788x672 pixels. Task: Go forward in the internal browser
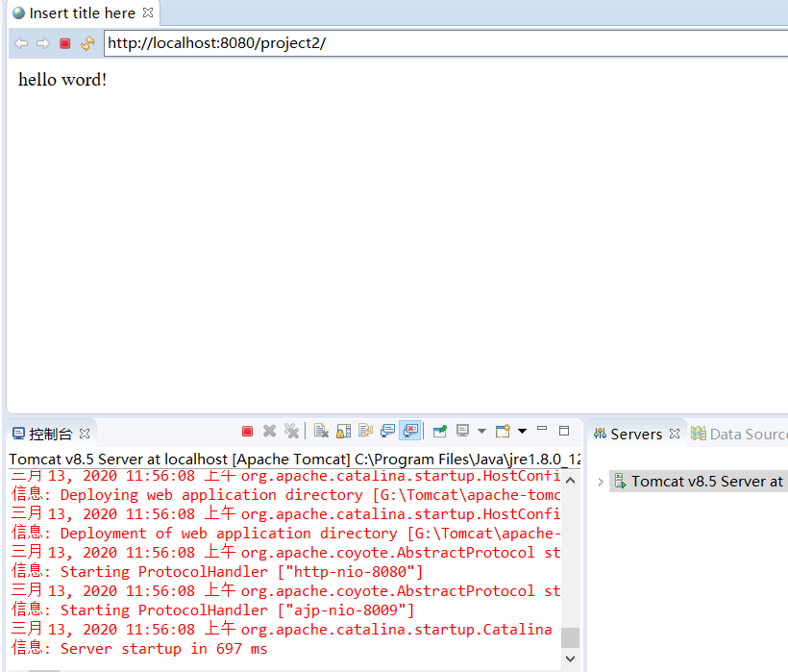point(43,43)
